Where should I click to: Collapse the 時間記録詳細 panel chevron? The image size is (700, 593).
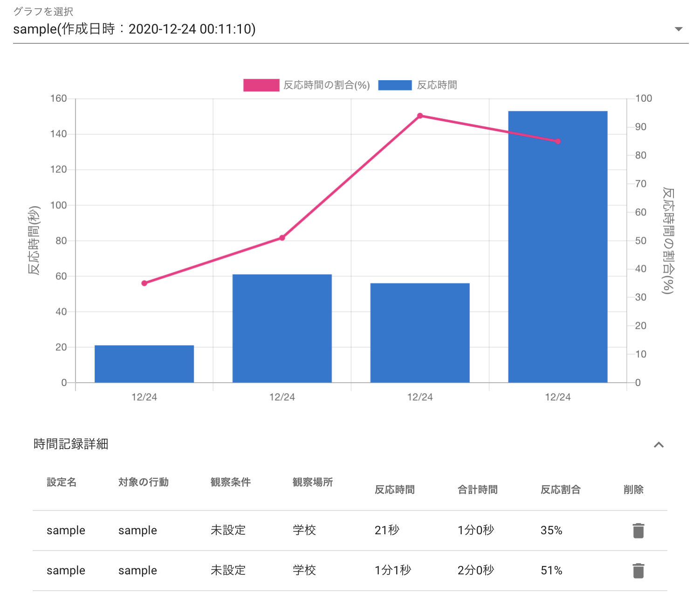click(x=659, y=445)
